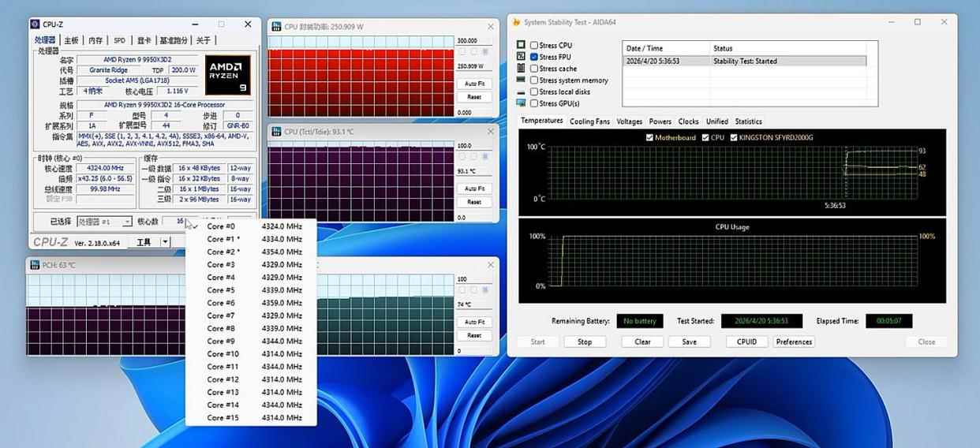
Task: Click the PCH temperature graph window icon
Action: 34,265
